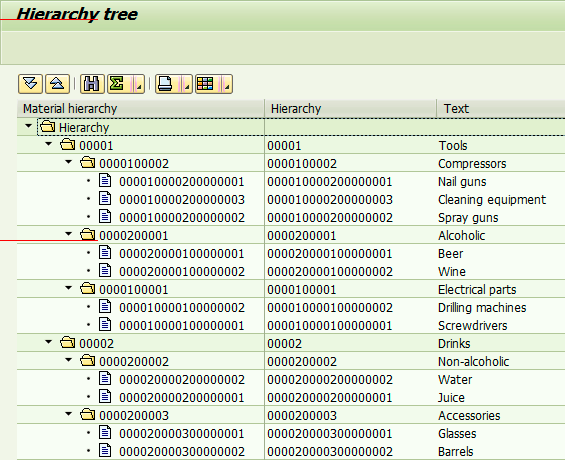565x460 pixels.
Task: Select tree item 000020000100000001 Beer
Action: click(x=182, y=254)
